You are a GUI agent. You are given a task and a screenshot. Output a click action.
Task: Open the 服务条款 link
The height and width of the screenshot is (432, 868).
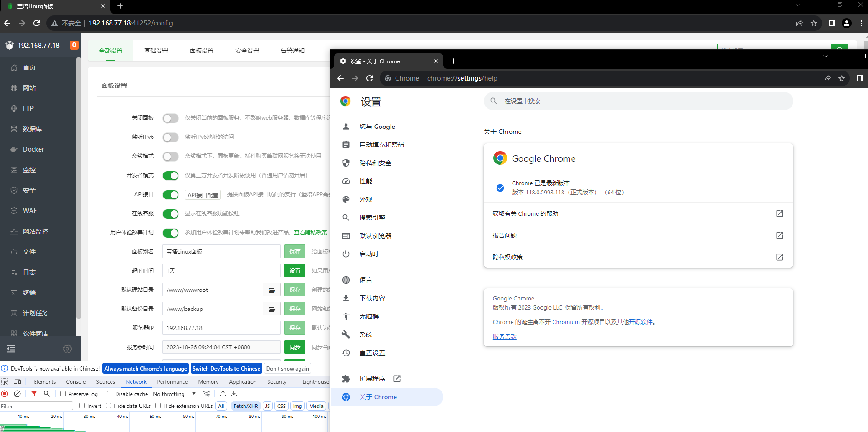[505, 336]
